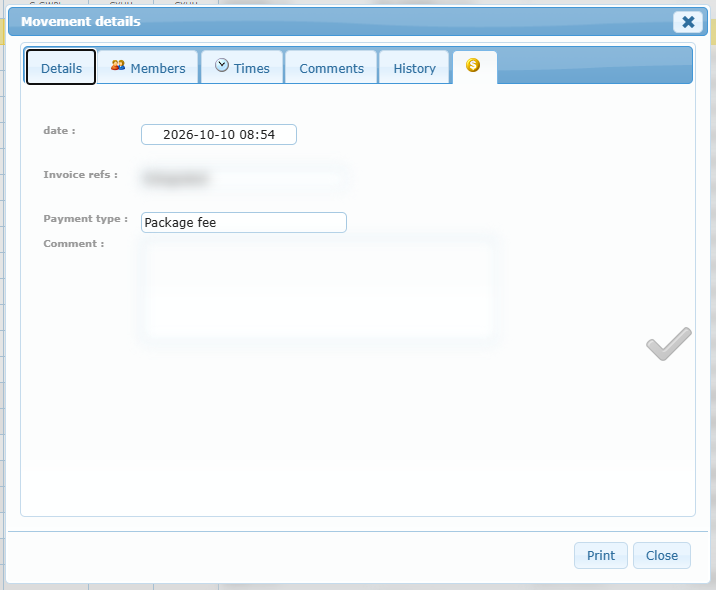
Task: Click the 'date :' label
Action: pyautogui.click(x=59, y=131)
